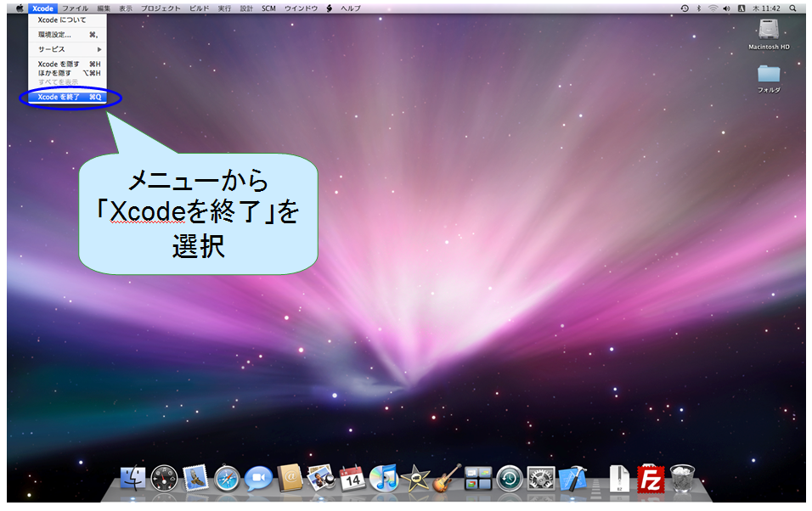This screenshot has height=511, width=812.
Task: Open iChat in the Dock
Action: pos(258,479)
